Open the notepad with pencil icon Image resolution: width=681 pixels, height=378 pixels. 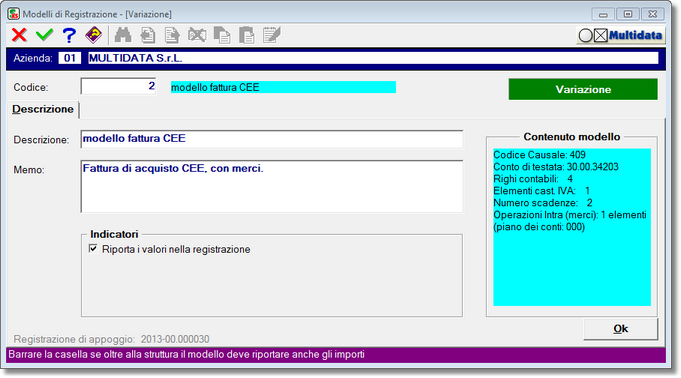pos(271,35)
